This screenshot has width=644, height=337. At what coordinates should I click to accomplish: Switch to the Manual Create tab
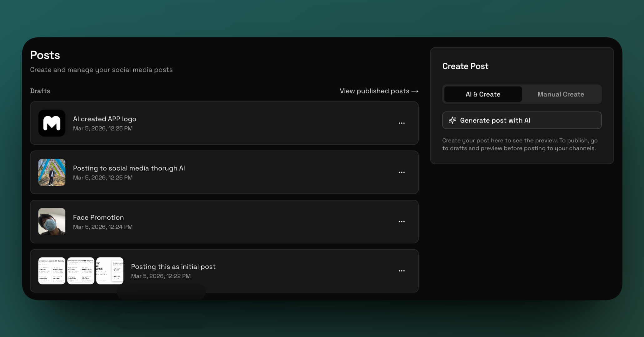(561, 94)
